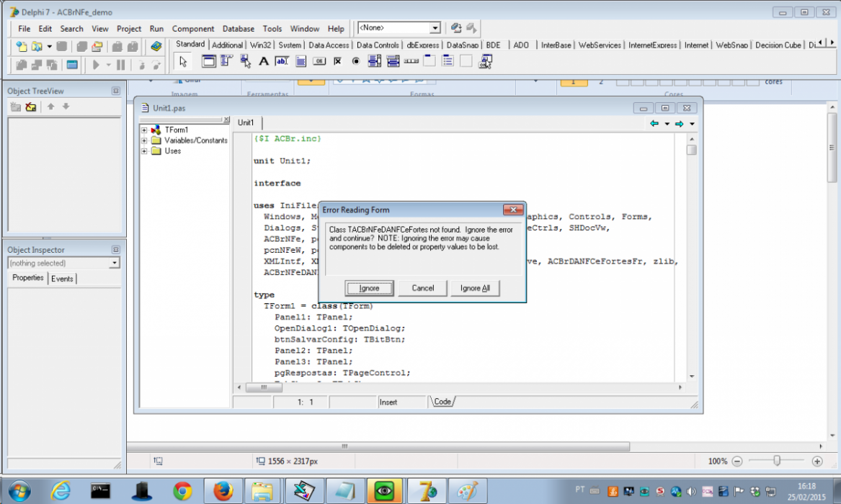
Task: Expand the Variables/Constants tree node
Action: (x=143, y=141)
